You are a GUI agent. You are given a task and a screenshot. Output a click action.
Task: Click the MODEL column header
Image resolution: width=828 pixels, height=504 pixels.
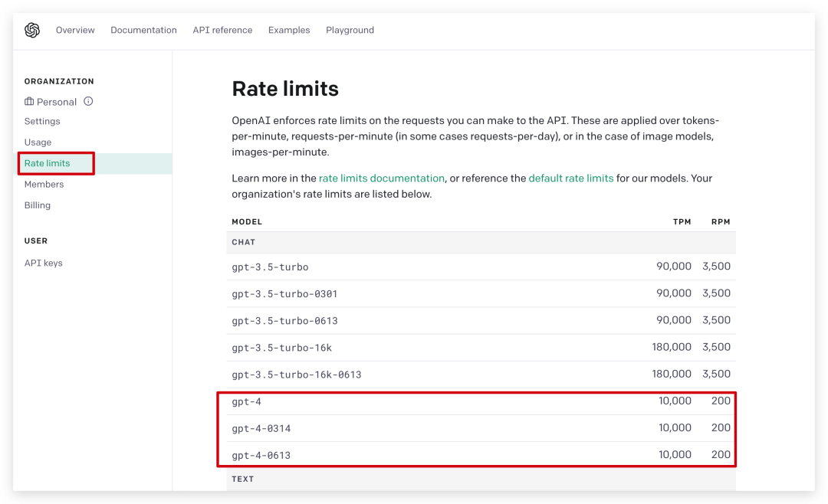pyautogui.click(x=247, y=221)
